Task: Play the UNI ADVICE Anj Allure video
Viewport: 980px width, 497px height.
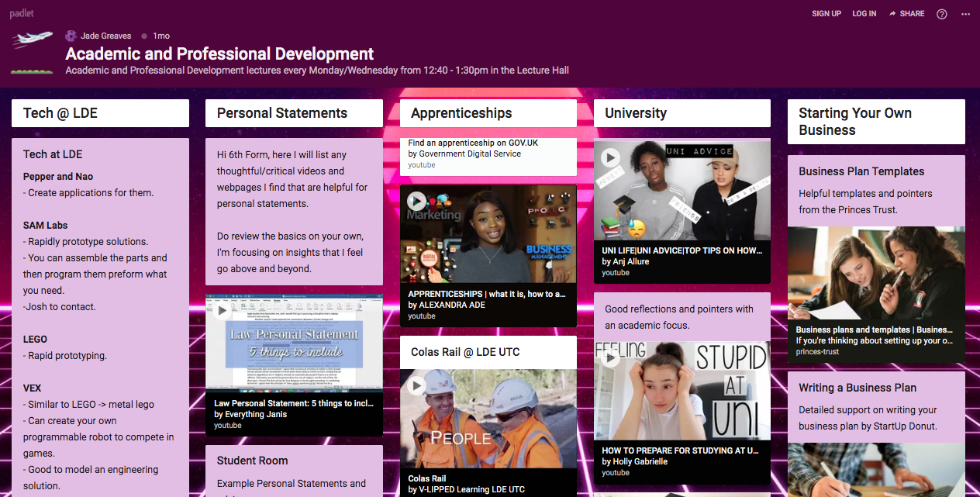Action: [610, 158]
